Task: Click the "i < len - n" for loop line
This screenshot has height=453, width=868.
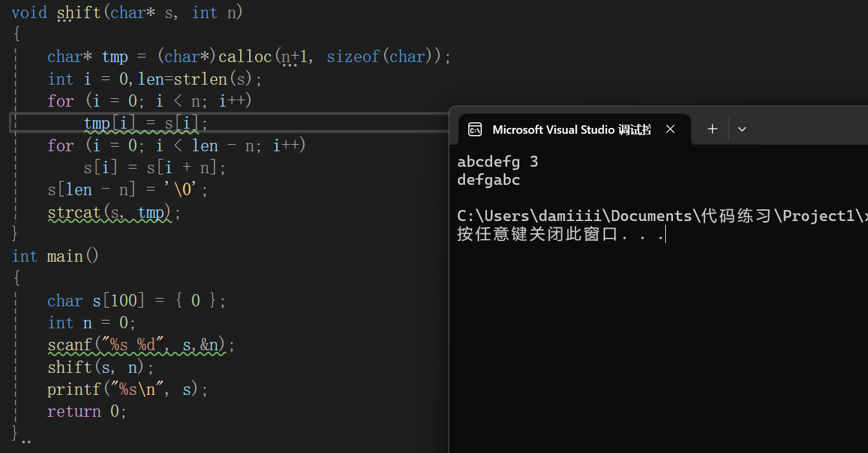Action: pos(177,145)
